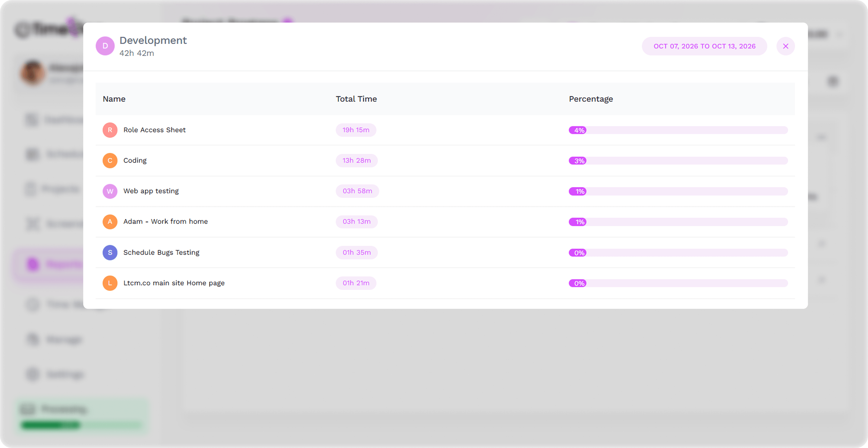Viewport: 868px width, 448px height.
Task: Click Coding 3% progress bar
Action: [678, 161]
